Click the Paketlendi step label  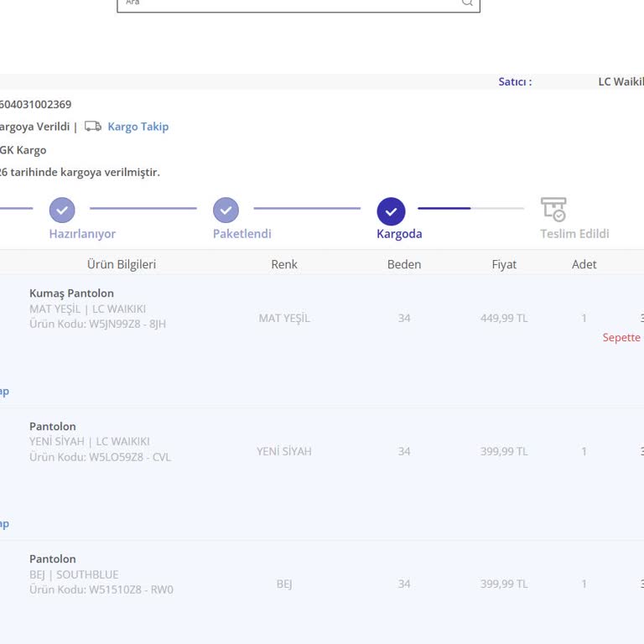[x=241, y=234]
